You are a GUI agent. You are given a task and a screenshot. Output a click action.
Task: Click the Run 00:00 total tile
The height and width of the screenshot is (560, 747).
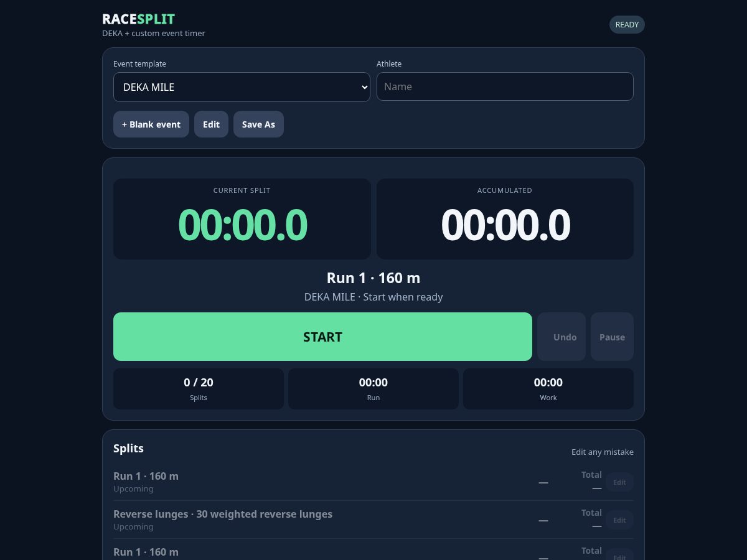[374, 389]
